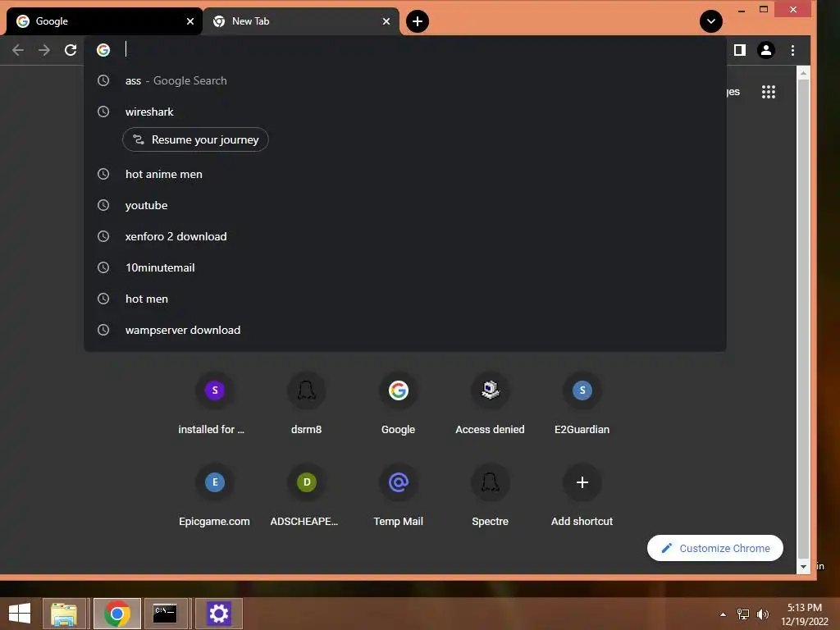
Task: Open the Google apps grid
Action: tap(769, 92)
